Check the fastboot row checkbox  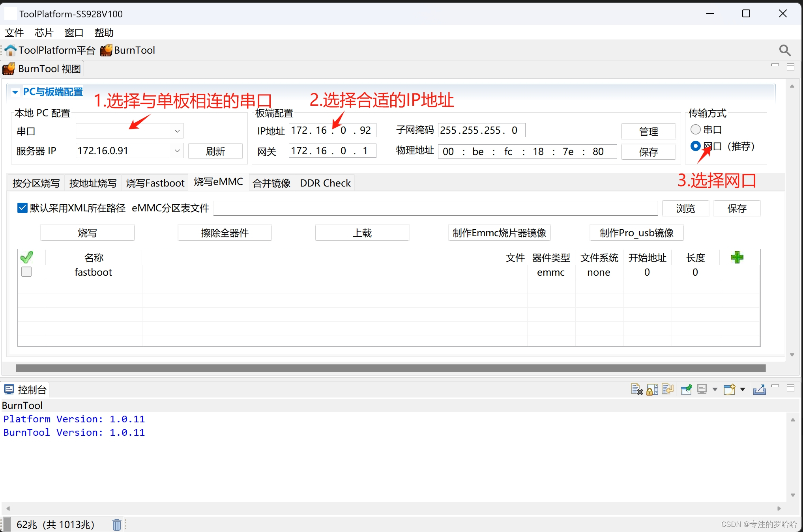26,272
